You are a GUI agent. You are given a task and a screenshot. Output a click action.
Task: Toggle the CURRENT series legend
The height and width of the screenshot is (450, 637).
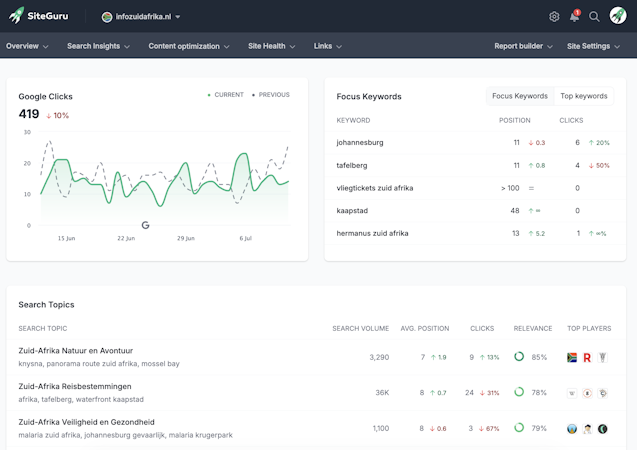tap(225, 95)
